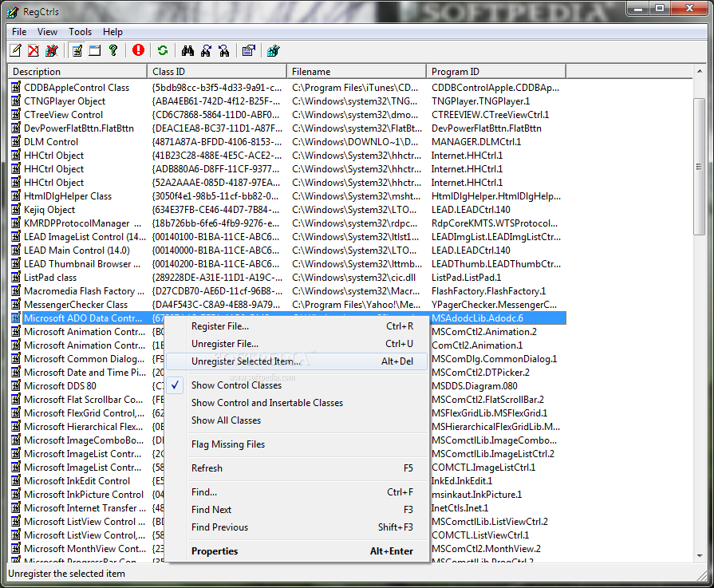Open the Help menu
Screen dimensions: 714x588
point(112,32)
